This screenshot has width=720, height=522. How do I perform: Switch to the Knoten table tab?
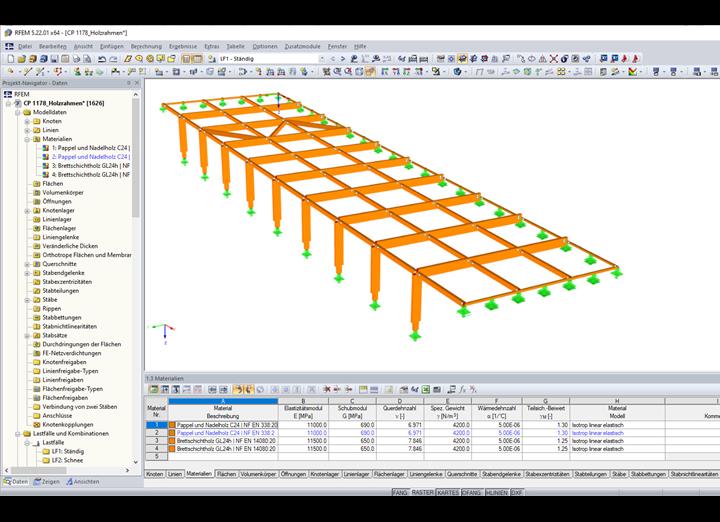click(x=155, y=474)
